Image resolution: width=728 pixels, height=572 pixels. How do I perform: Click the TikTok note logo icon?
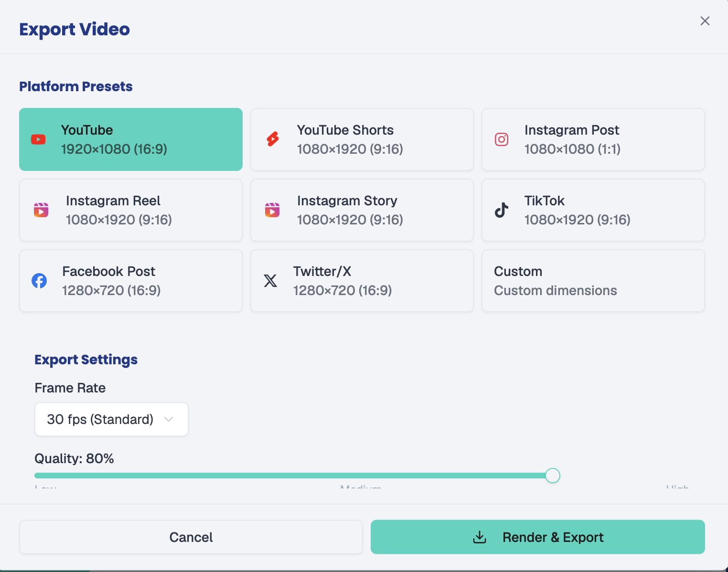502,210
